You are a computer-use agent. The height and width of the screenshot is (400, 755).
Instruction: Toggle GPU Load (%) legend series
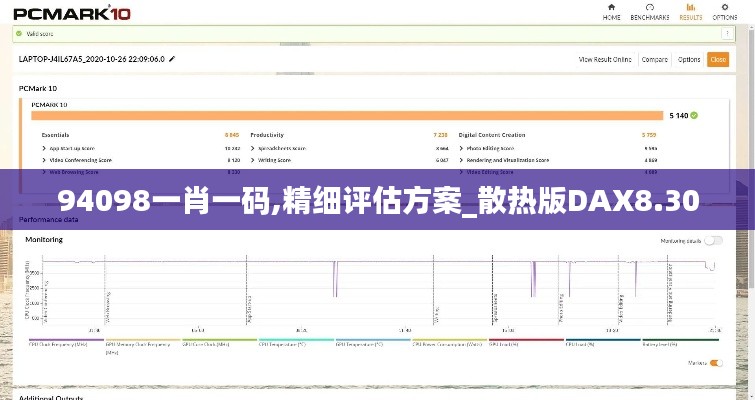(x=526, y=342)
